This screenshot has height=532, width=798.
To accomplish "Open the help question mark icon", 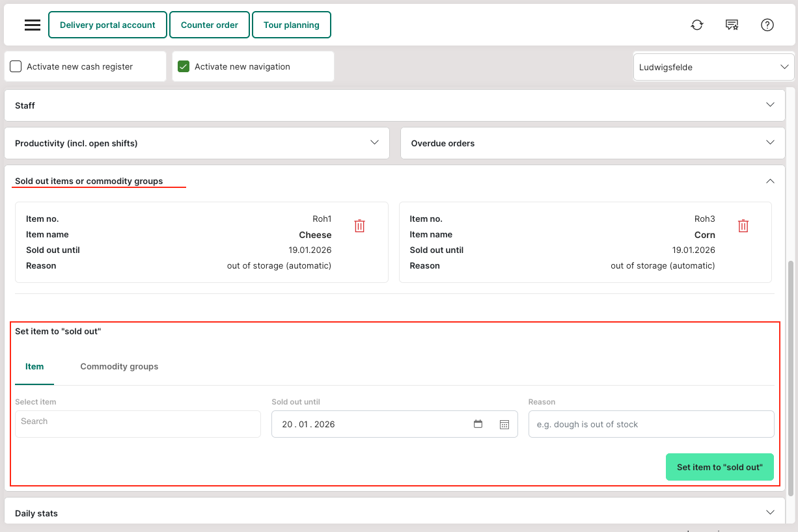I will [767, 25].
